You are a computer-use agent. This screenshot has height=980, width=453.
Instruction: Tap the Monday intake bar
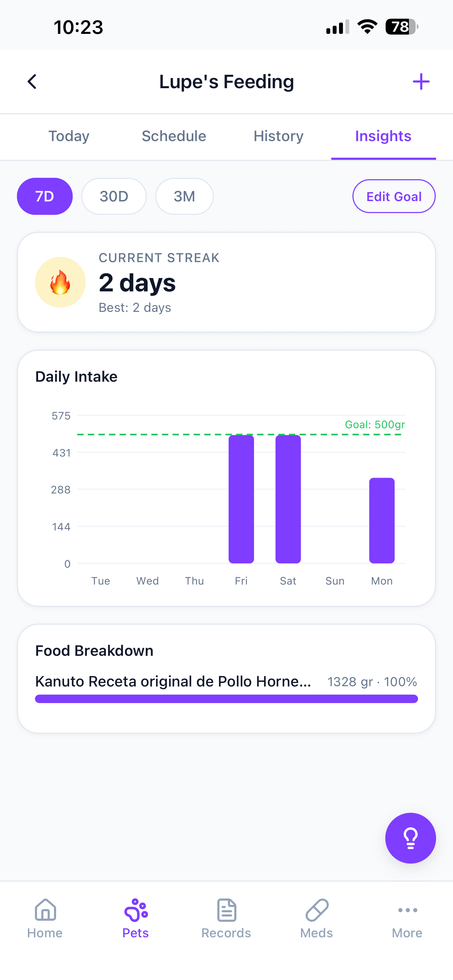382,520
